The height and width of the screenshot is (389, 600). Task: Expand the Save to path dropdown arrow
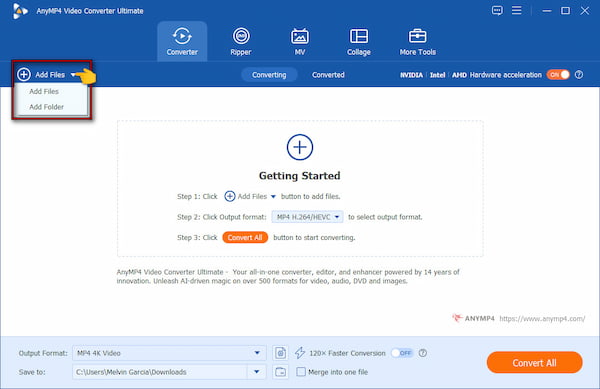pyautogui.click(x=257, y=372)
